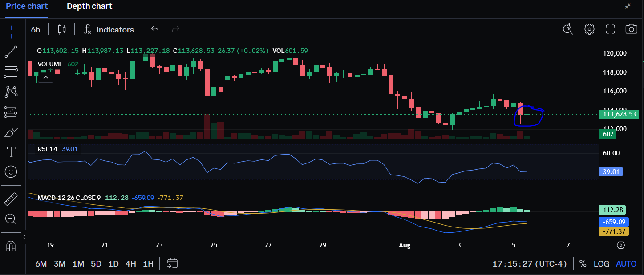Click the current price label 113,628.53
This screenshot has width=644, height=275.
point(619,114)
